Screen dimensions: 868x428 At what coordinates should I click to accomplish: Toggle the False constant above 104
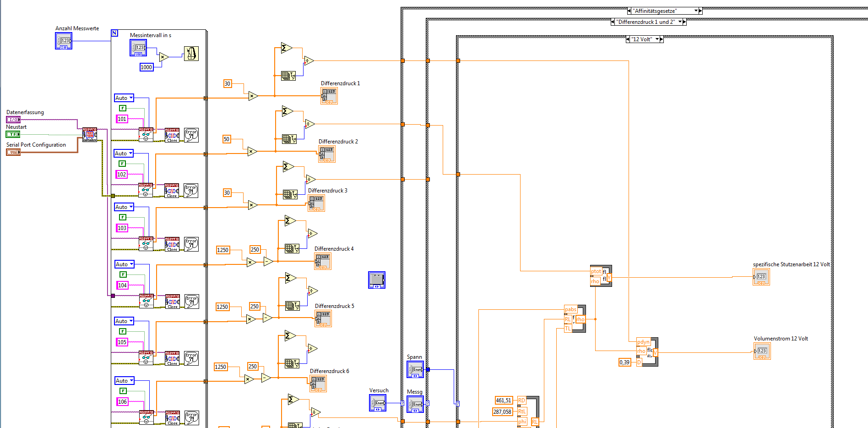click(x=123, y=274)
